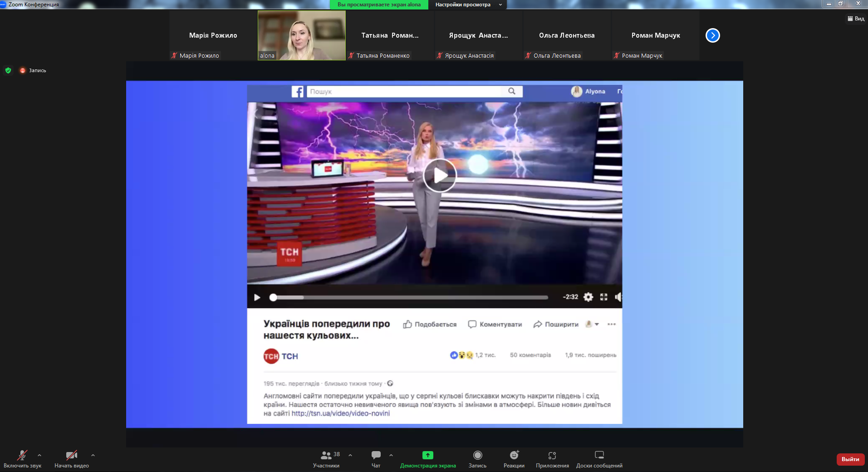Screen dimensions: 868x472
Task: Select the Роман Марчук participant tile
Action: (655, 35)
